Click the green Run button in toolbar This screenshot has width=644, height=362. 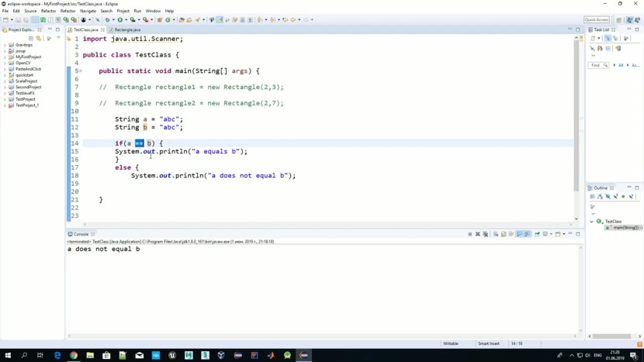[x=120, y=19]
